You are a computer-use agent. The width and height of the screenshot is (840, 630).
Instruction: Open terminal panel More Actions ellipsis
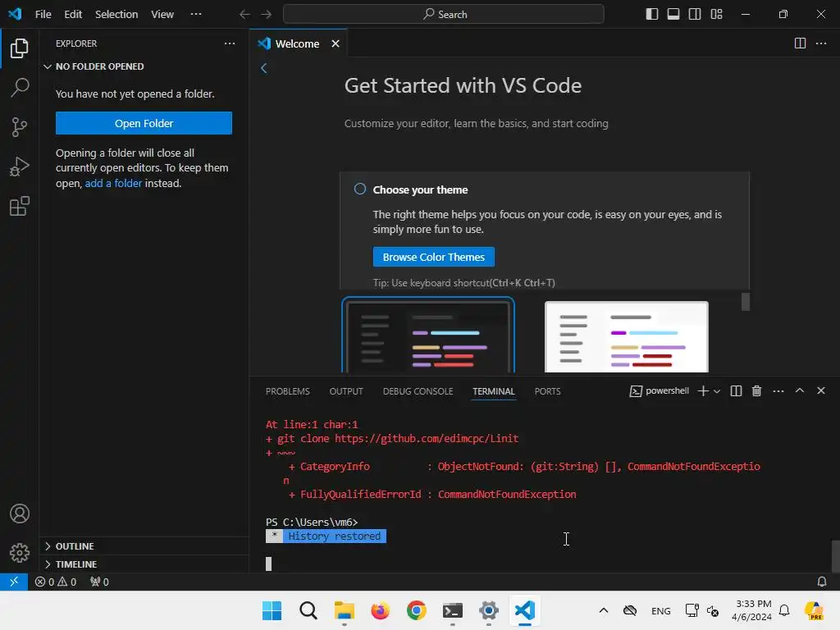point(778,391)
